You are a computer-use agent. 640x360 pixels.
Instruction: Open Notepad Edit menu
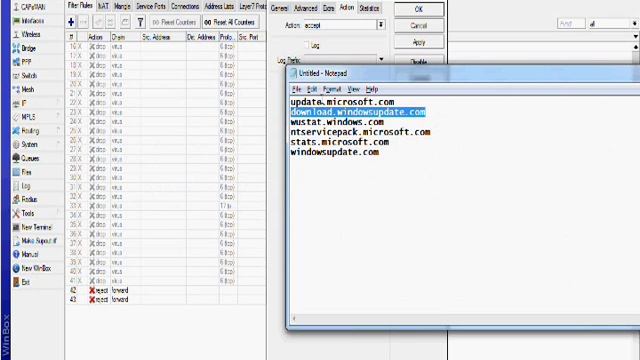point(312,89)
